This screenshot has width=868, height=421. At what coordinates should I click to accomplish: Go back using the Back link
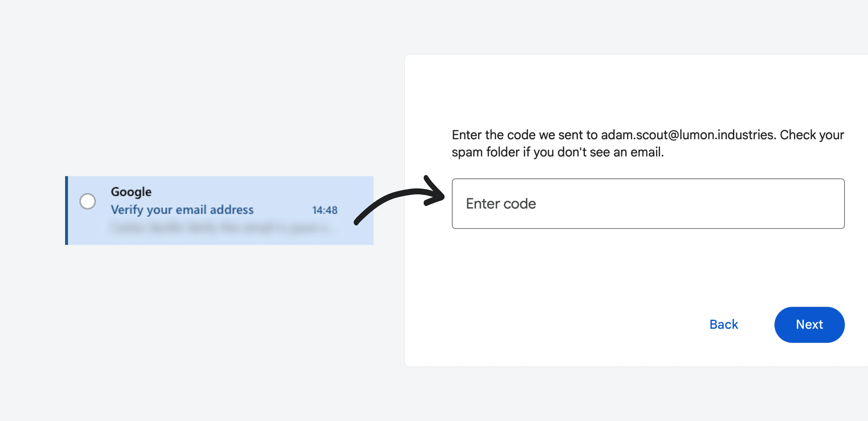[x=723, y=324]
